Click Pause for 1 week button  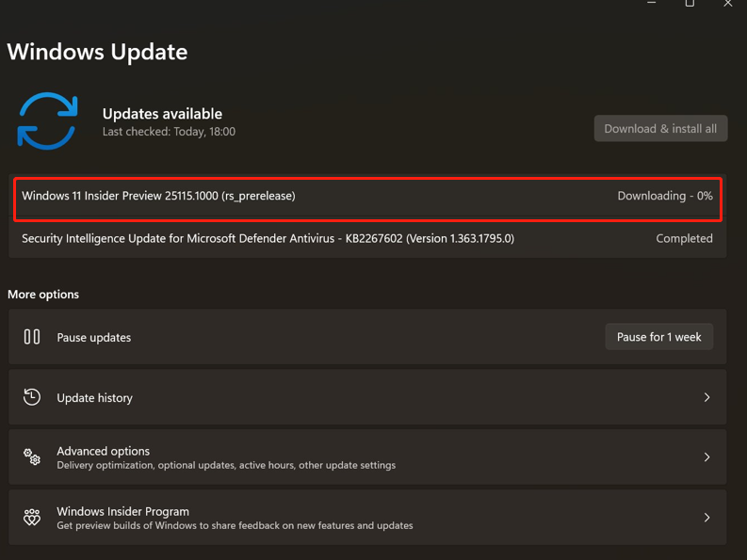point(658,337)
